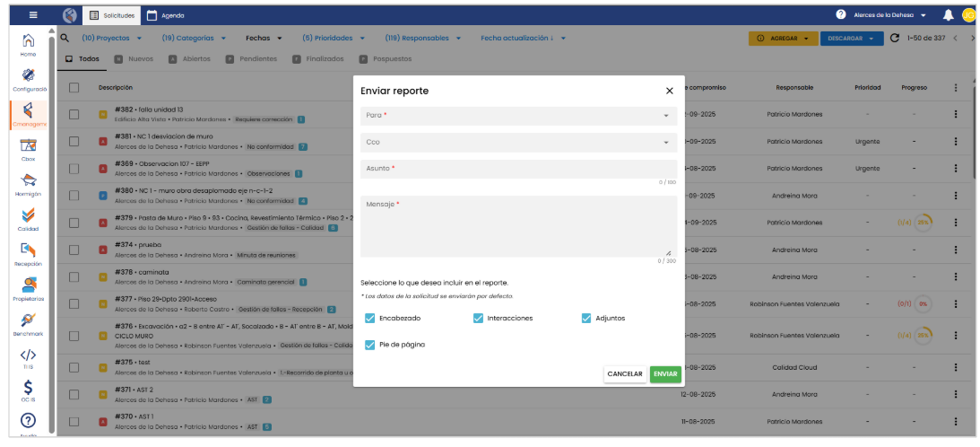Open the Hormigón sidebar module
Viewport: 980px width, 447px height.
click(x=28, y=185)
